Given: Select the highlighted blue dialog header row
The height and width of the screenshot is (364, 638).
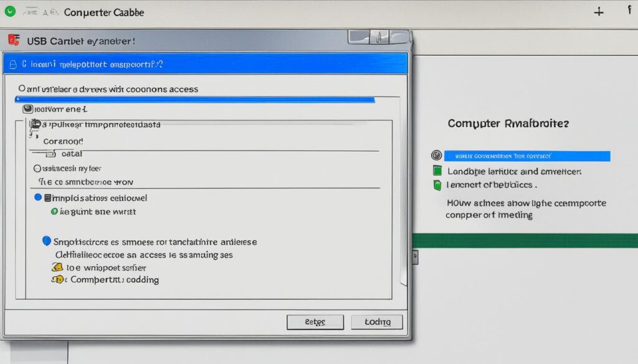Looking at the screenshot, I should [206, 63].
